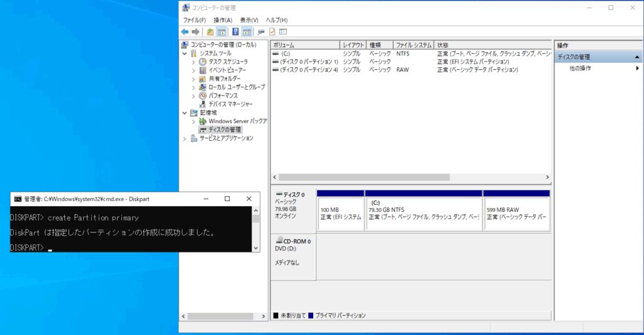Viewport: 644px width, 335px height.
Task: Expand the サービスとアプリケーション node
Action: [x=184, y=138]
